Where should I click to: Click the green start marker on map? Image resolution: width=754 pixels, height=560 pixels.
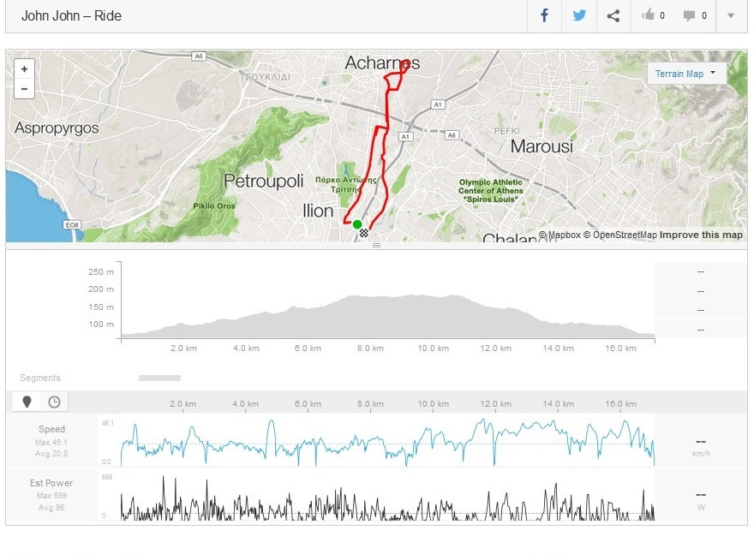[x=357, y=224]
